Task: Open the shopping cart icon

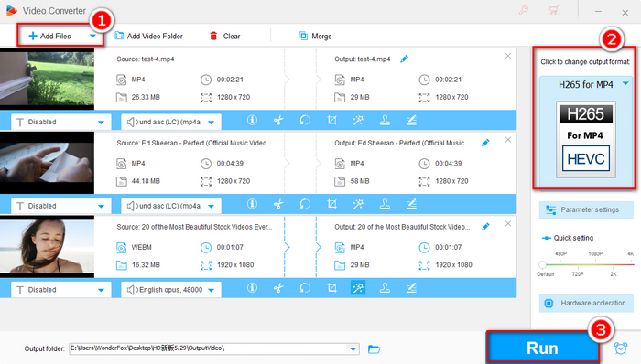Action: (x=553, y=10)
